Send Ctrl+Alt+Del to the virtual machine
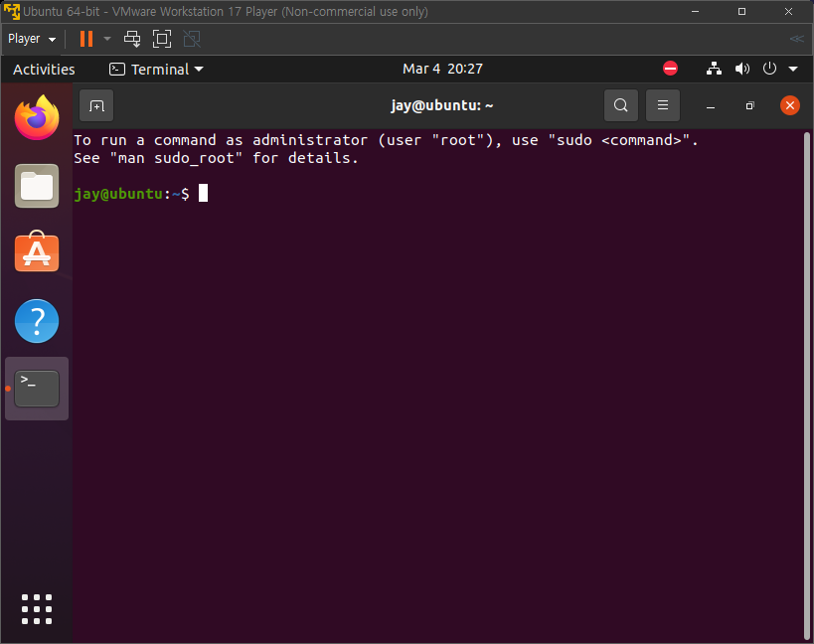Viewport: 814px width, 644px height. click(x=131, y=39)
